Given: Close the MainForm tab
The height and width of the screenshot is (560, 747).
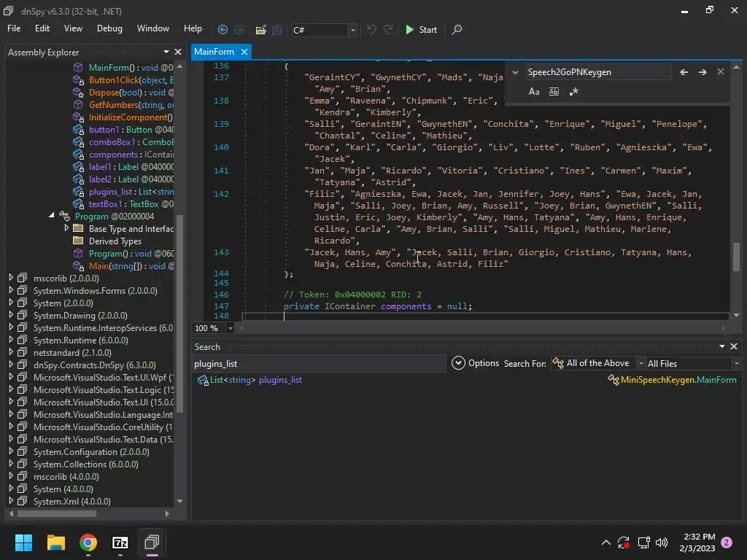Looking at the screenshot, I should point(244,52).
